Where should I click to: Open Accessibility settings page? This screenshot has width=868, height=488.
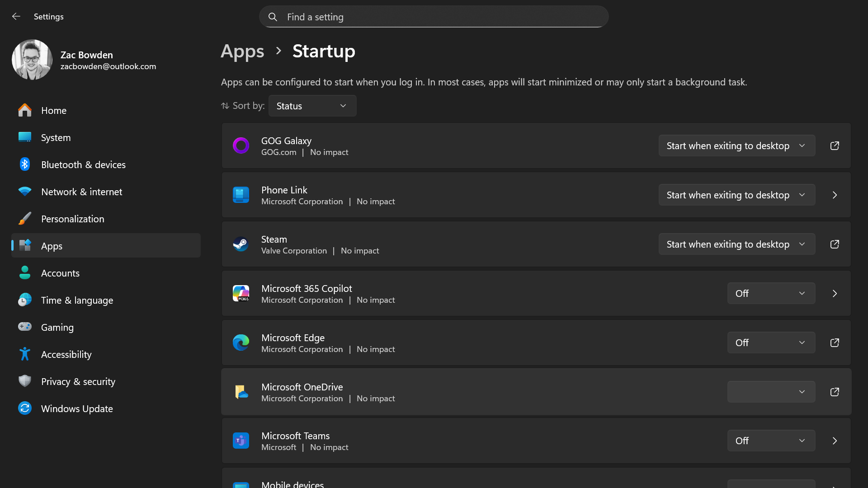click(106, 354)
